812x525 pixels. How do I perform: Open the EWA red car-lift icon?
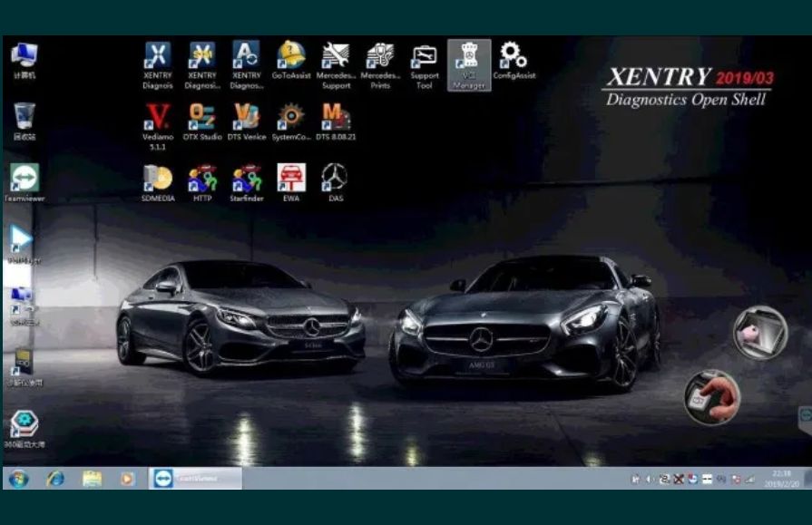(x=291, y=183)
